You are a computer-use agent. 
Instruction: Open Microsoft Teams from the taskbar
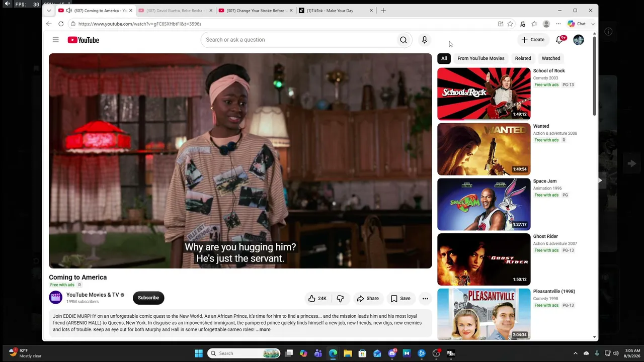(318, 353)
